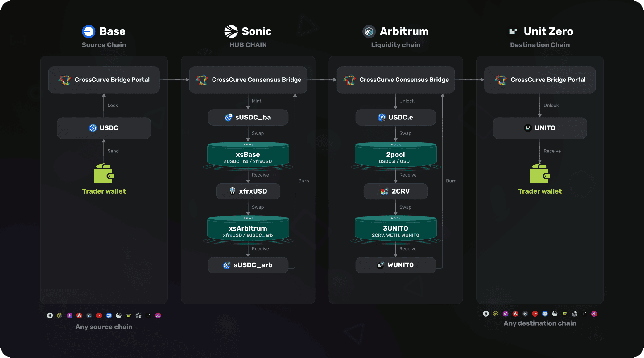644x358 pixels.
Task: Select the xsArbitrum pool
Action: 248,230
